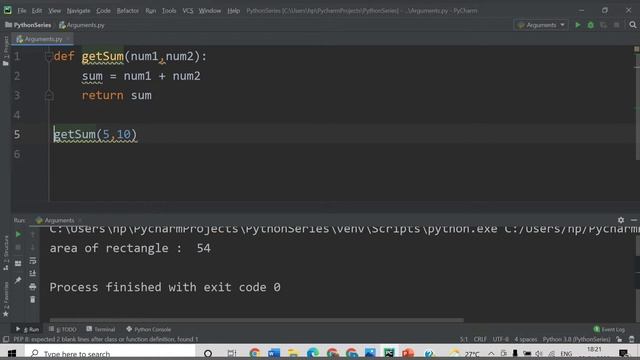Run the Arguments configuration with the toolbar play icon
The width and height of the screenshot is (640, 360).
point(578,25)
